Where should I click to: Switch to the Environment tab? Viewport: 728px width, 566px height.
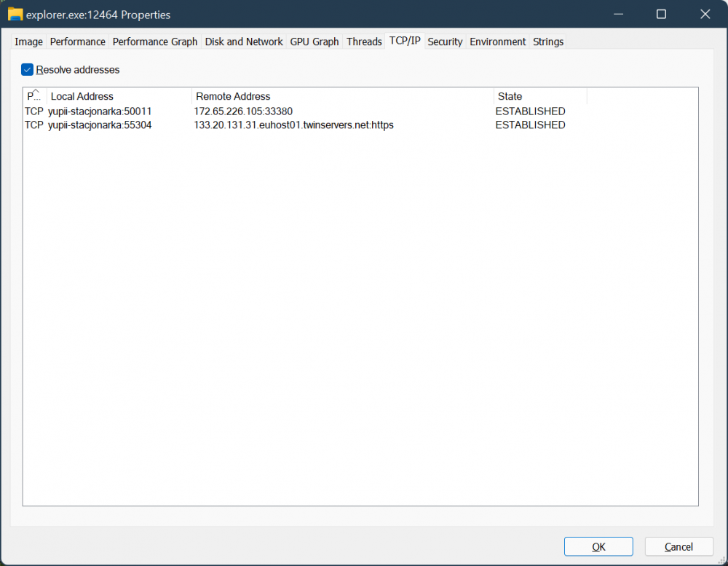pyautogui.click(x=498, y=42)
